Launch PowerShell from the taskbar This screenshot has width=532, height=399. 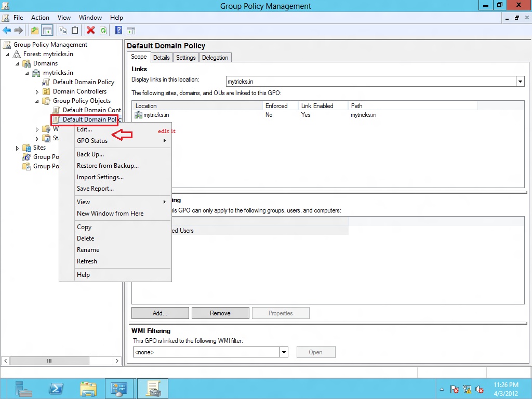coord(56,389)
